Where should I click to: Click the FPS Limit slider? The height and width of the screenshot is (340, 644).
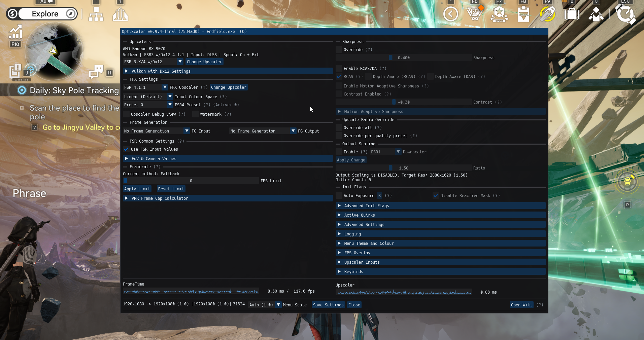tap(191, 181)
